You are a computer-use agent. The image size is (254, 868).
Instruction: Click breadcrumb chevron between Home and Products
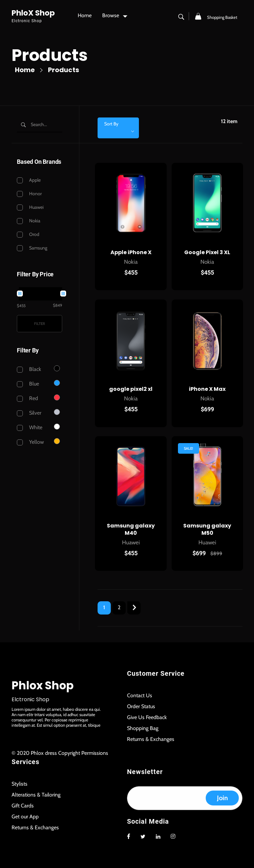coord(41,70)
